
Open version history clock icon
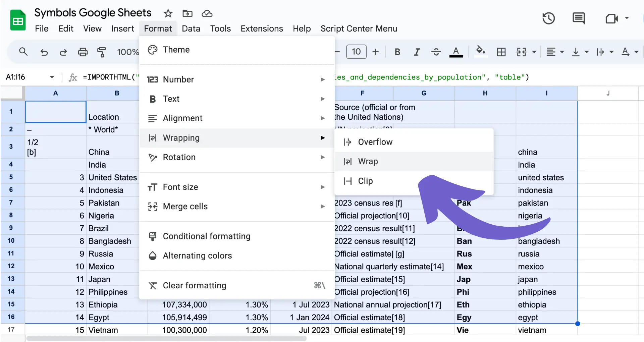[548, 18]
